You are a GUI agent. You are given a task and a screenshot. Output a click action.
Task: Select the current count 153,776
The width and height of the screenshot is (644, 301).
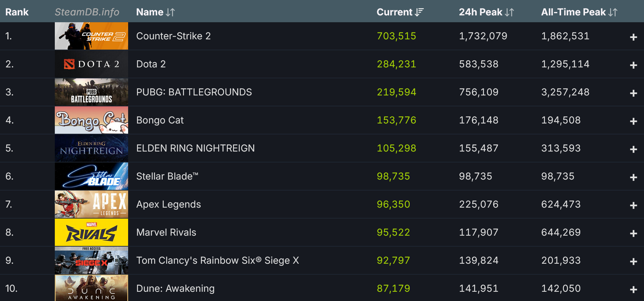[x=396, y=120]
